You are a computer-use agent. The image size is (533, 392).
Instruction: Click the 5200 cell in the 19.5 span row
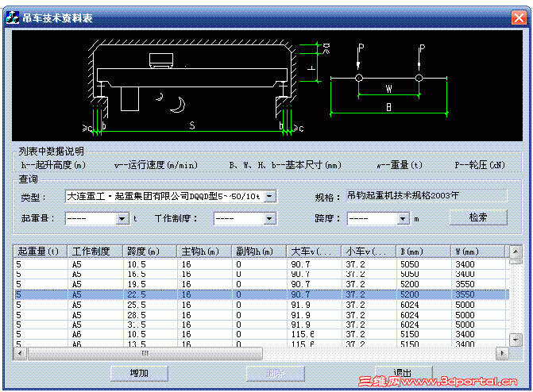pos(410,284)
